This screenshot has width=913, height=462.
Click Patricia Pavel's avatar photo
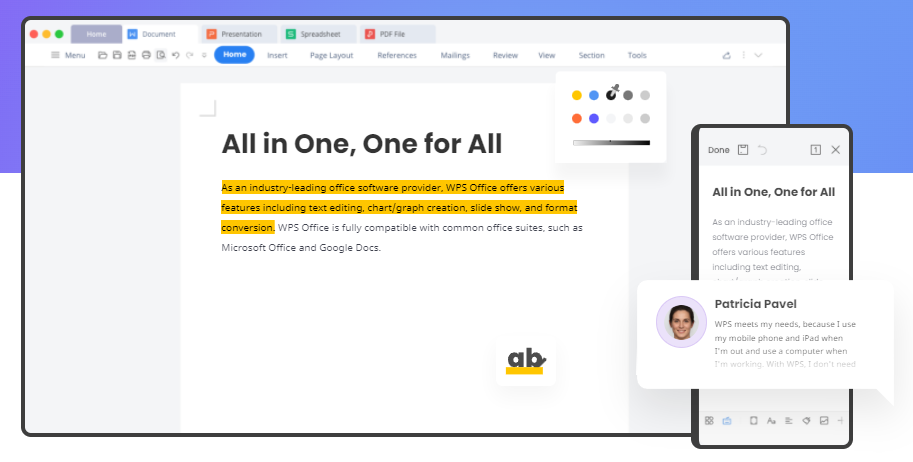[681, 322]
